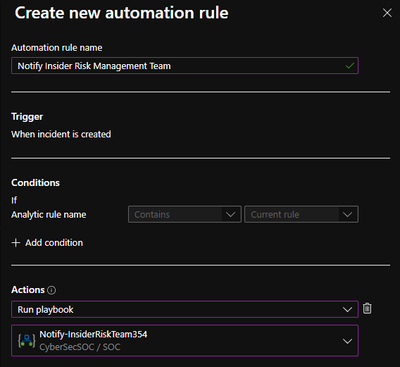The image size is (400, 367).
Task: Click the When incident is created text
Action: click(x=61, y=134)
